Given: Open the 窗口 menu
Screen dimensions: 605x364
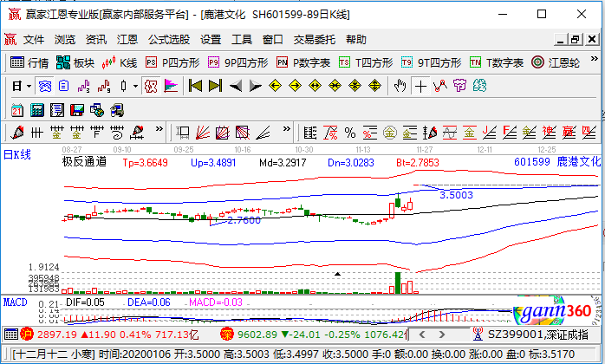Looking at the screenshot, I should coord(272,39).
